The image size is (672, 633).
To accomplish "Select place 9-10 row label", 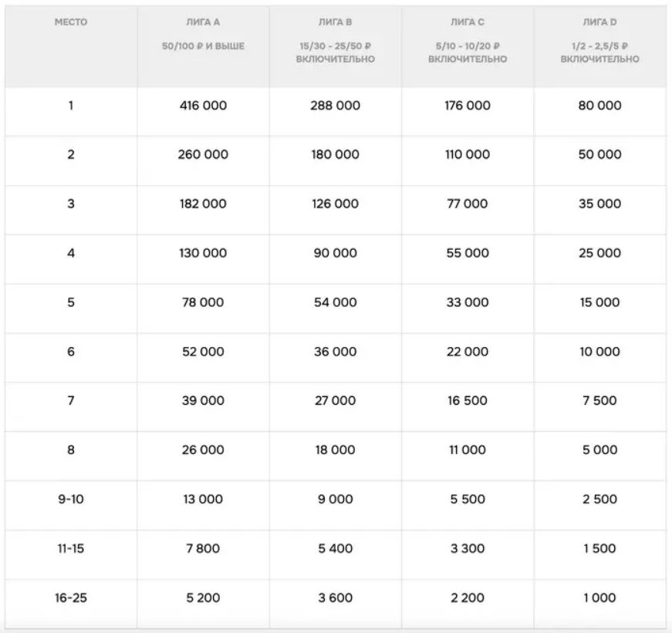I will (71, 499).
